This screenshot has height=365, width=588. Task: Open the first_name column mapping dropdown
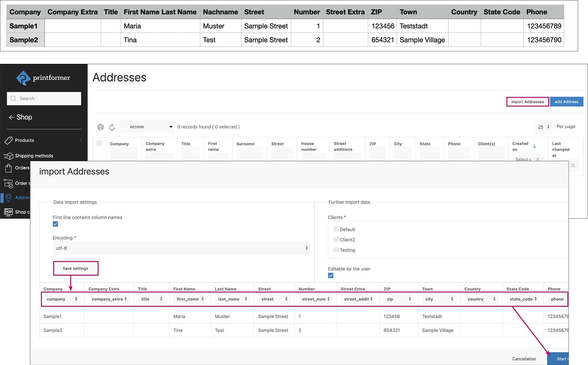click(190, 299)
